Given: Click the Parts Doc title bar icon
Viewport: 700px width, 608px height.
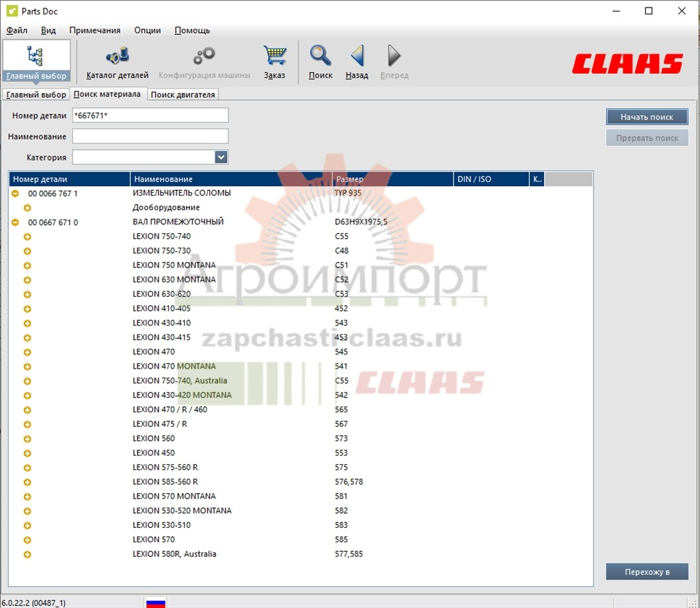Looking at the screenshot, I should tap(12, 11).
